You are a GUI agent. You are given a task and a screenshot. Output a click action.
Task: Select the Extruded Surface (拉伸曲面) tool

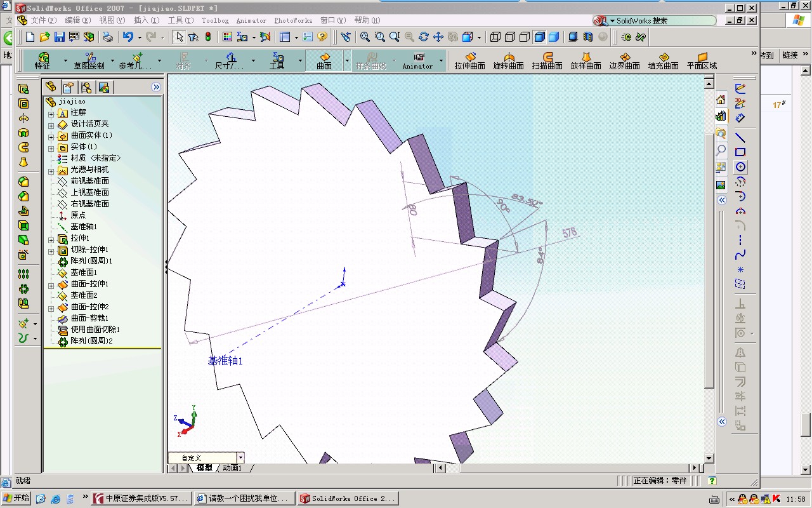coord(469,61)
